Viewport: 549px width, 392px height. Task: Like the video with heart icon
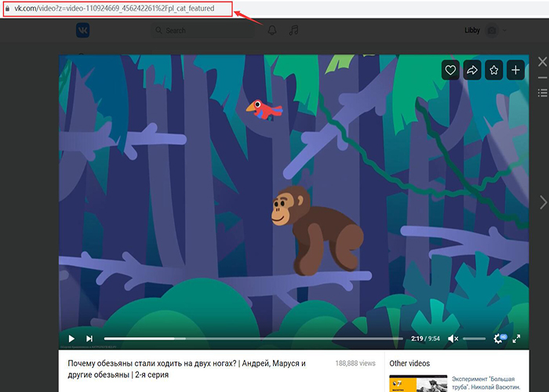point(450,70)
